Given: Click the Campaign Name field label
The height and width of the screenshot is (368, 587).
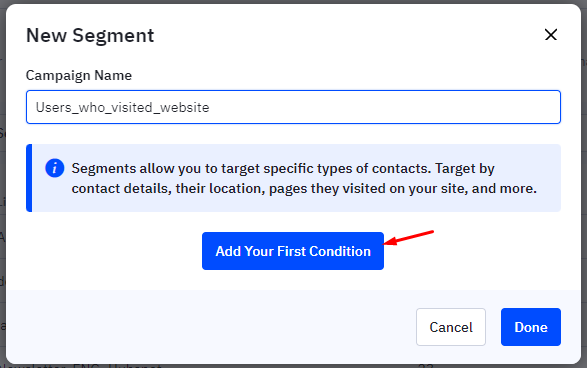Looking at the screenshot, I should (79, 75).
